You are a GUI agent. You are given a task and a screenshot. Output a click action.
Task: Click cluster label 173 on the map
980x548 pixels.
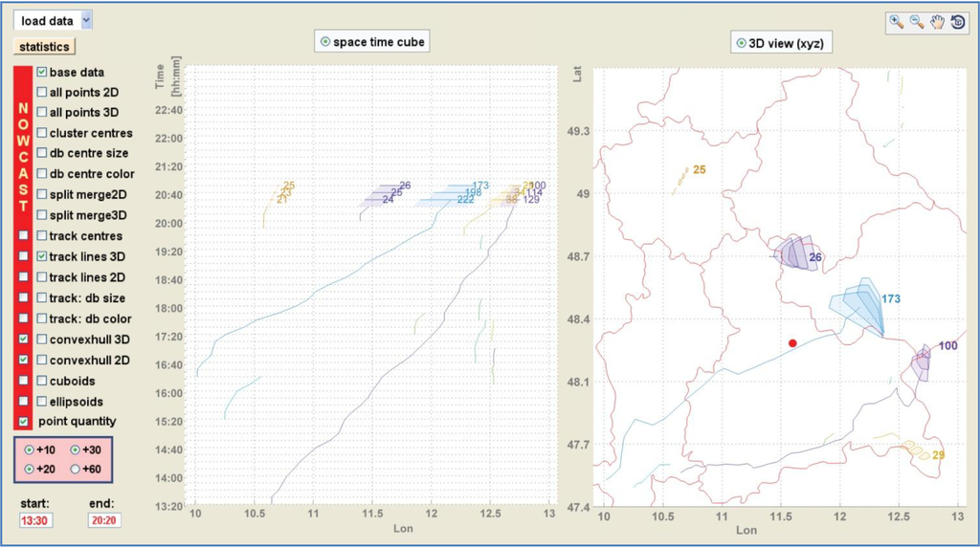pyautogui.click(x=891, y=298)
